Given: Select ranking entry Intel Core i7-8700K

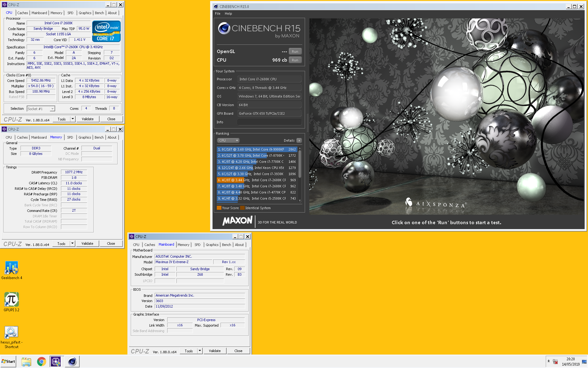Looking at the screenshot, I should click(x=257, y=155).
